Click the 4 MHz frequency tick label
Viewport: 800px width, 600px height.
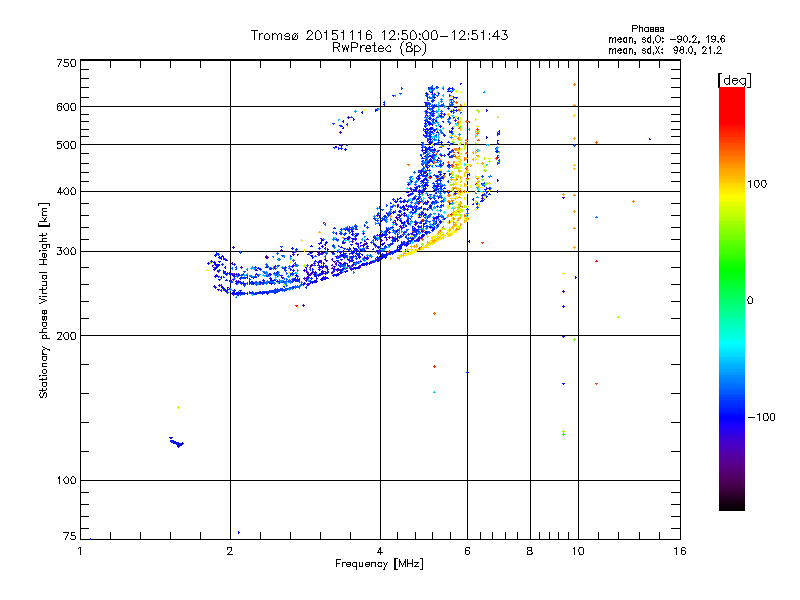point(380,551)
